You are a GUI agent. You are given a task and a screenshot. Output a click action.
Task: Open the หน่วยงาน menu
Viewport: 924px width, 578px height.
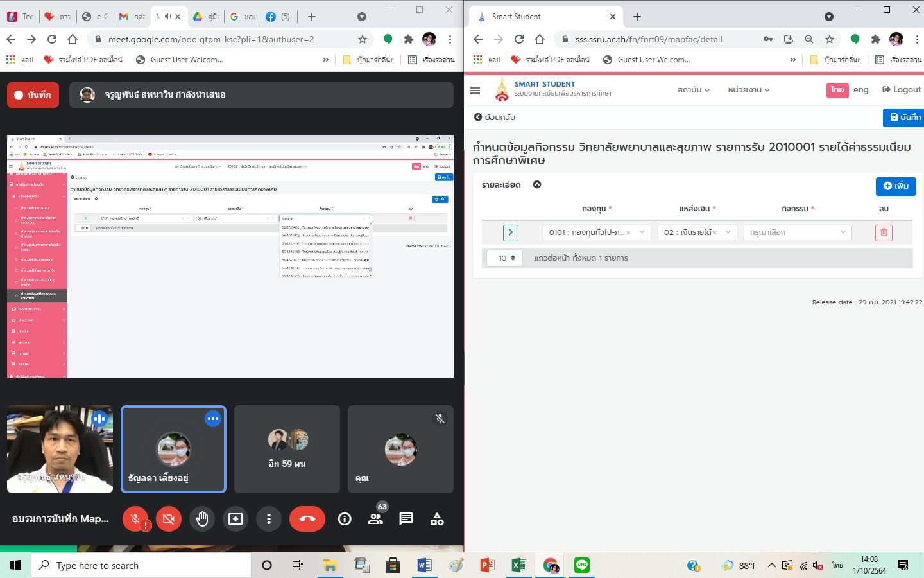tap(748, 90)
